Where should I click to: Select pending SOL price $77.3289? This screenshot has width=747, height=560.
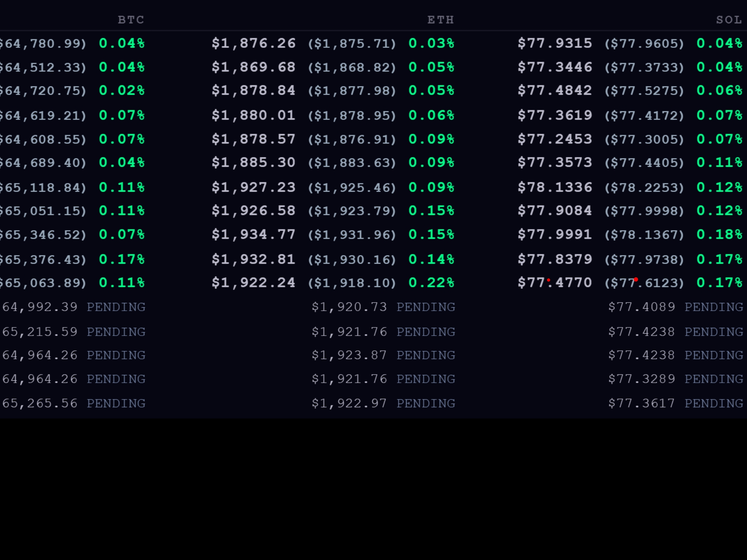pos(642,379)
